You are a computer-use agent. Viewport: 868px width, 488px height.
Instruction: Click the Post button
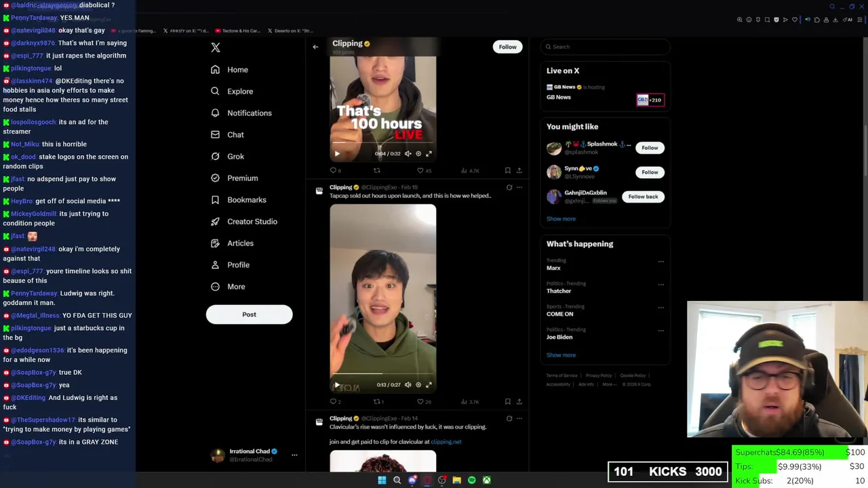249,314
